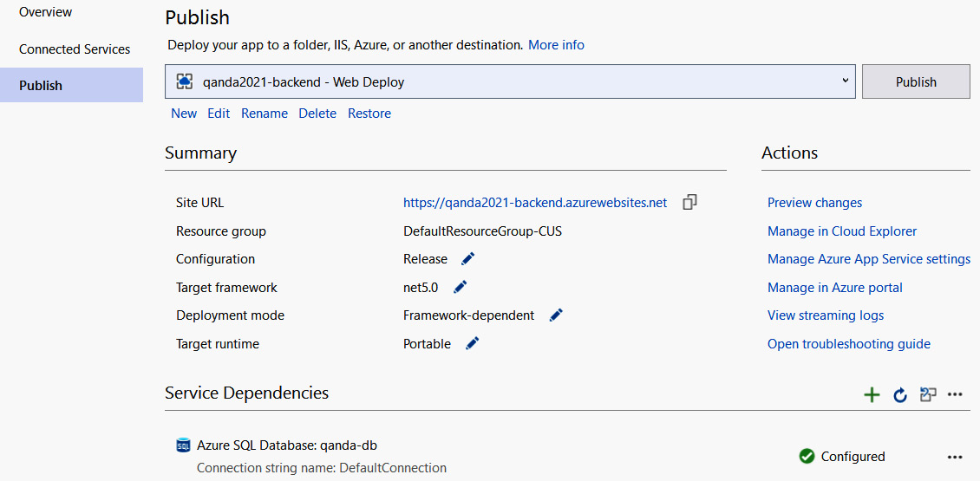Create a New publish profile

[184, 113]
